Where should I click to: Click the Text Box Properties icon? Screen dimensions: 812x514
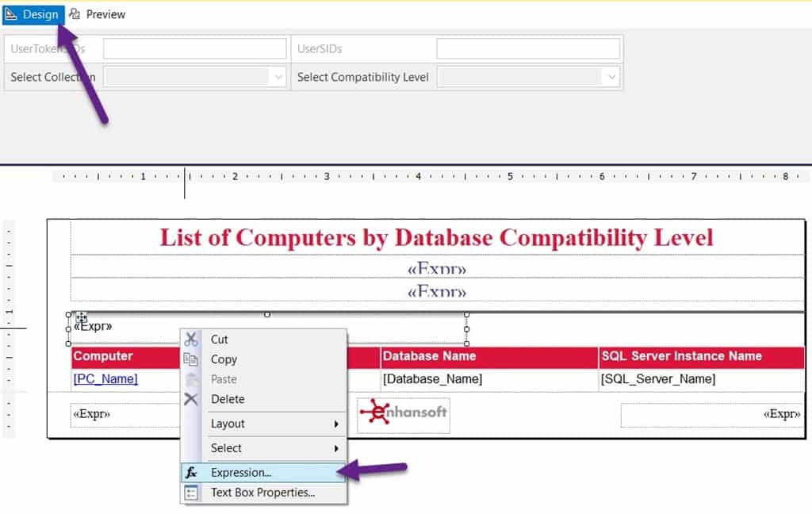coord(191,493)
